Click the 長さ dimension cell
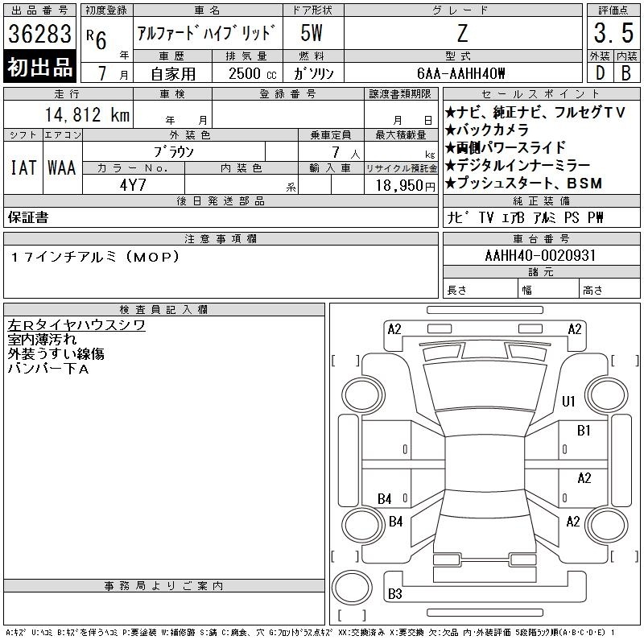The width and height of the screenshot is (644, 644). coord(481,290)
